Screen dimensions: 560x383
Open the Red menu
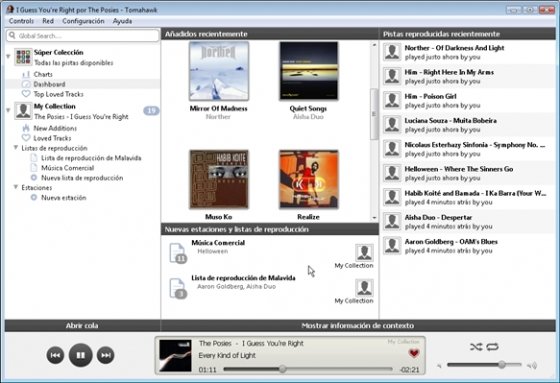coord(48,21)
